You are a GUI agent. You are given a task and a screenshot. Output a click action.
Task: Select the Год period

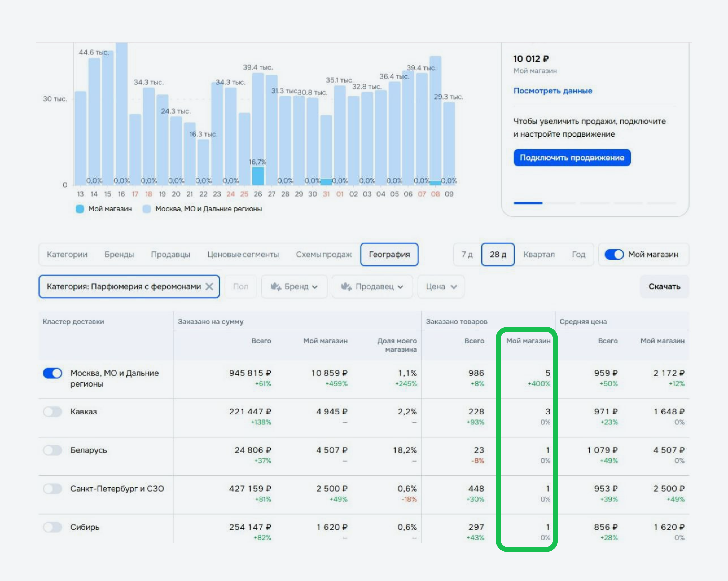pos(578,255)
